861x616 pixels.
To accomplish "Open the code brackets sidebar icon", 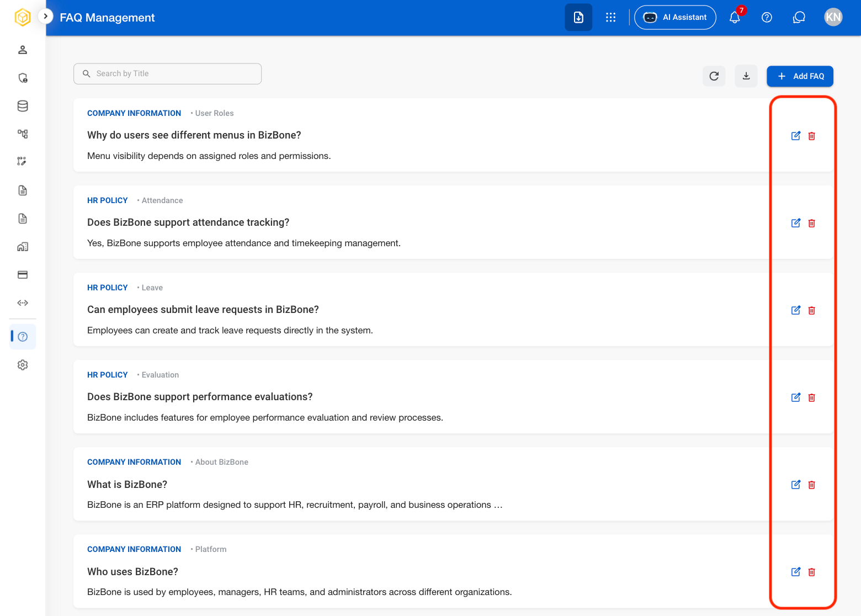I will point(23,302).
